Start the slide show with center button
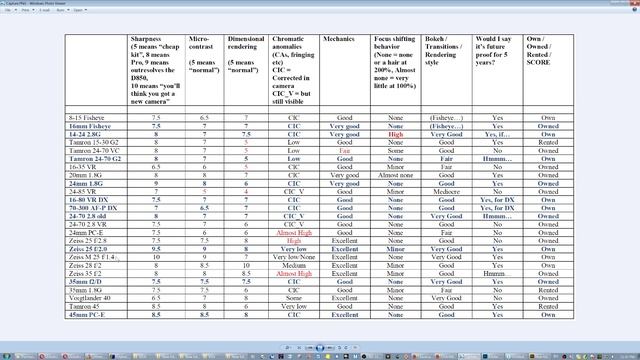This screenshot has width=640, height=360. (320, 348)
